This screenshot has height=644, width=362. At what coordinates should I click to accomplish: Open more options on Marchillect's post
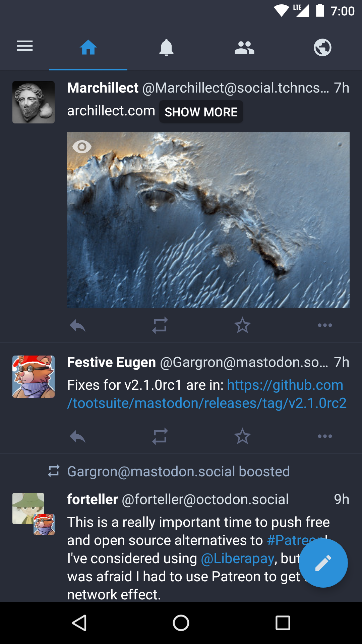coord(325,325)
